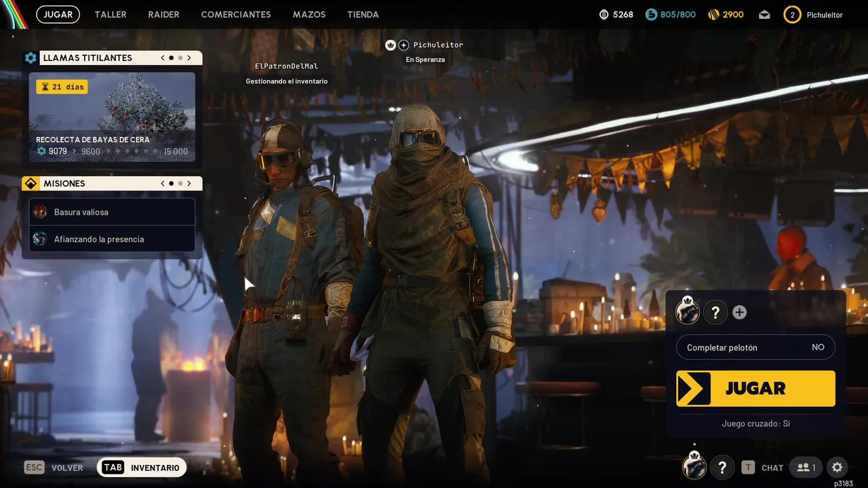Go to the COMERCIANTES tab
This screenshot has width=868, height=488.
pos(236,14)
